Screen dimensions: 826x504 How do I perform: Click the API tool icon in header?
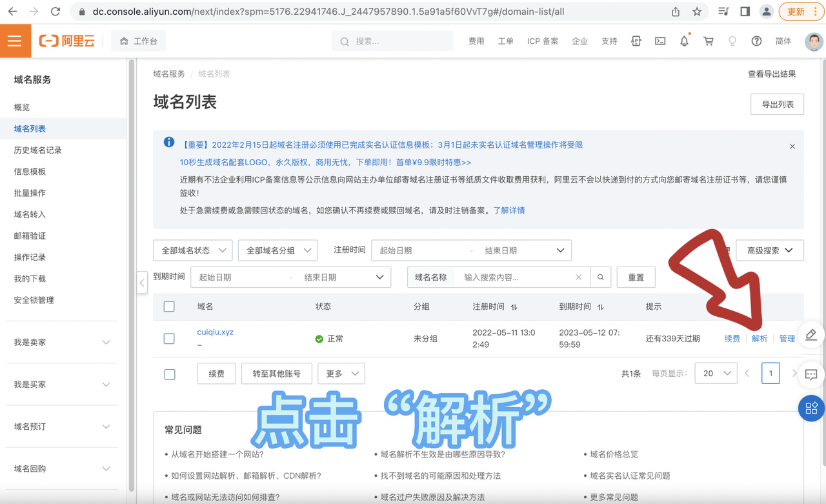636,41
